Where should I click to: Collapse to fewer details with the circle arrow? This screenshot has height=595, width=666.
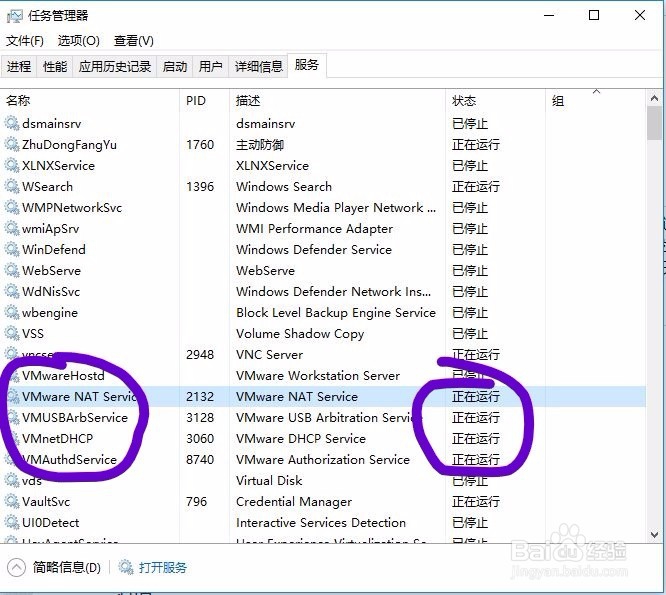click(x=17, y=567)
